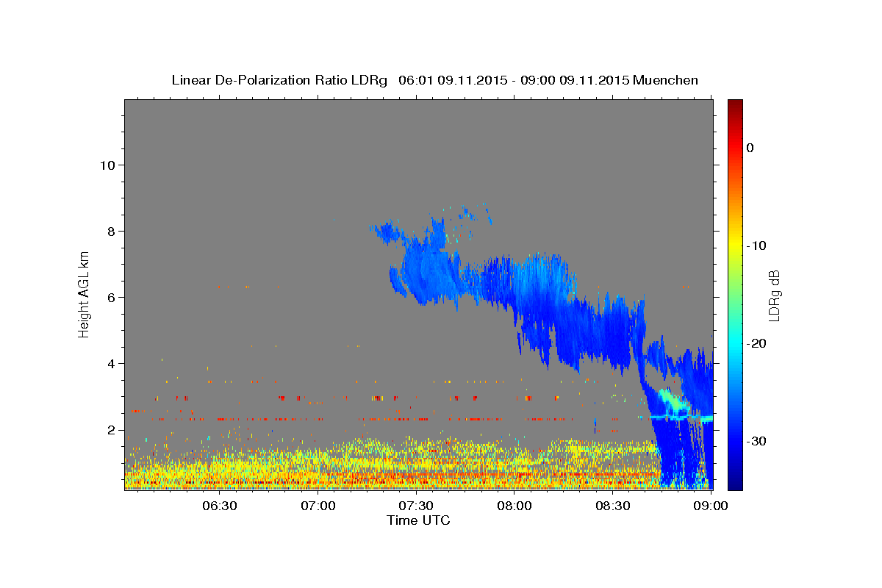This screenshot has height=588, width=882.
Task: Click the dark blue bottom of colorbar
Action: coord(735,481)
